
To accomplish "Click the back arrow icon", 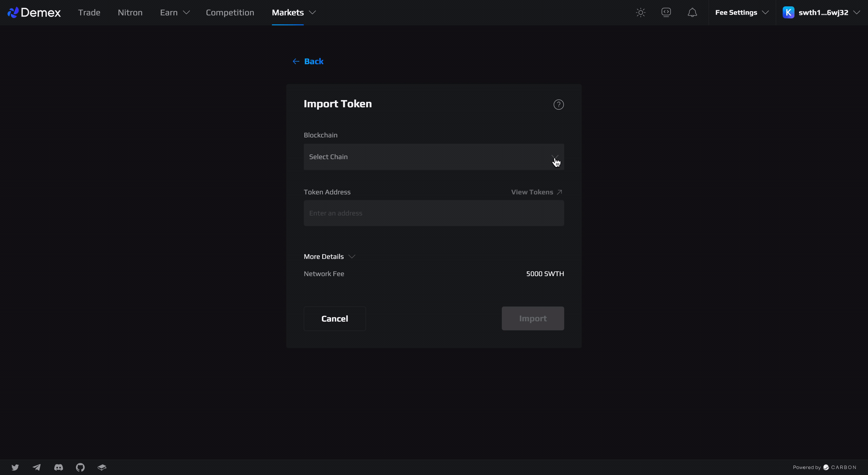I will point(296,61).
